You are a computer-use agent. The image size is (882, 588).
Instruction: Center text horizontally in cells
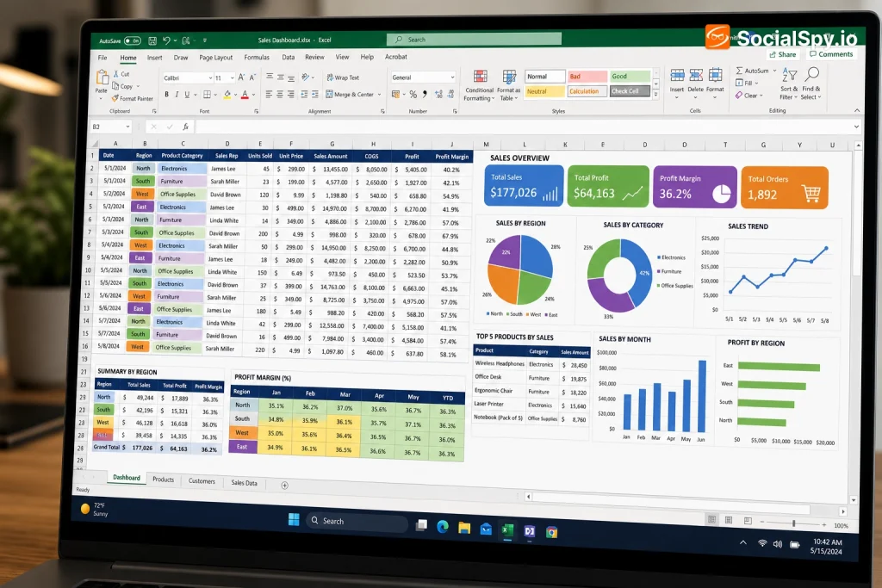tap(280, 95)
